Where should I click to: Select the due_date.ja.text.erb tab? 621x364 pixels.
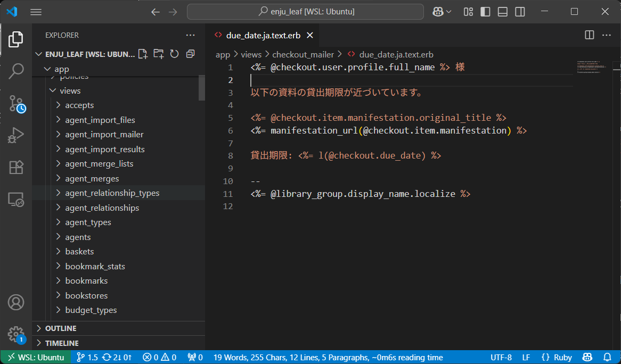[263, 35]
